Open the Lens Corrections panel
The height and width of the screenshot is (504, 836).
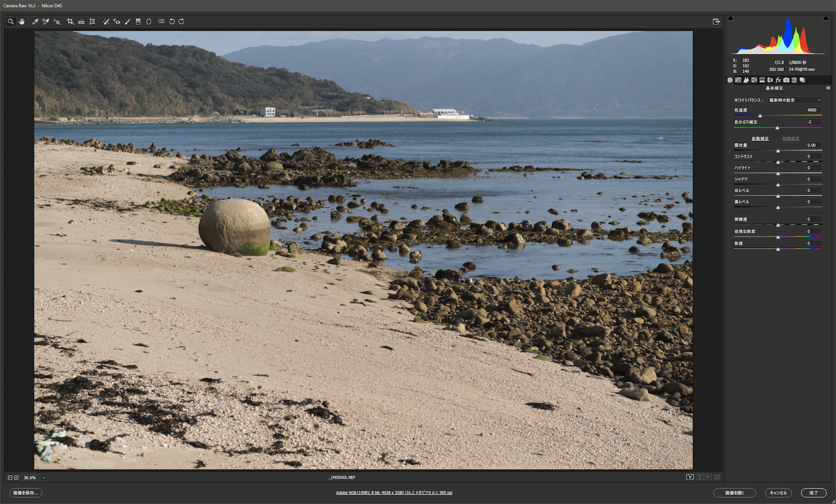tap(769, 80)
